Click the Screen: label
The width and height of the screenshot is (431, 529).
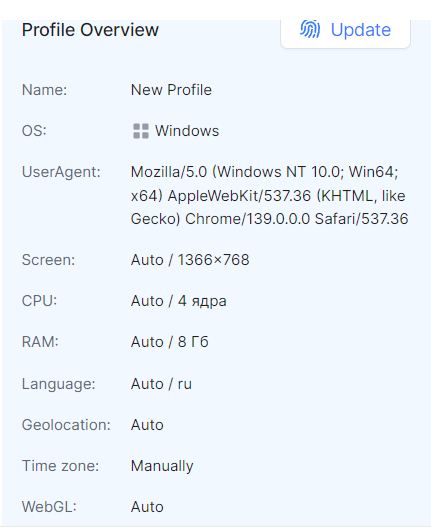pos(48,260)
